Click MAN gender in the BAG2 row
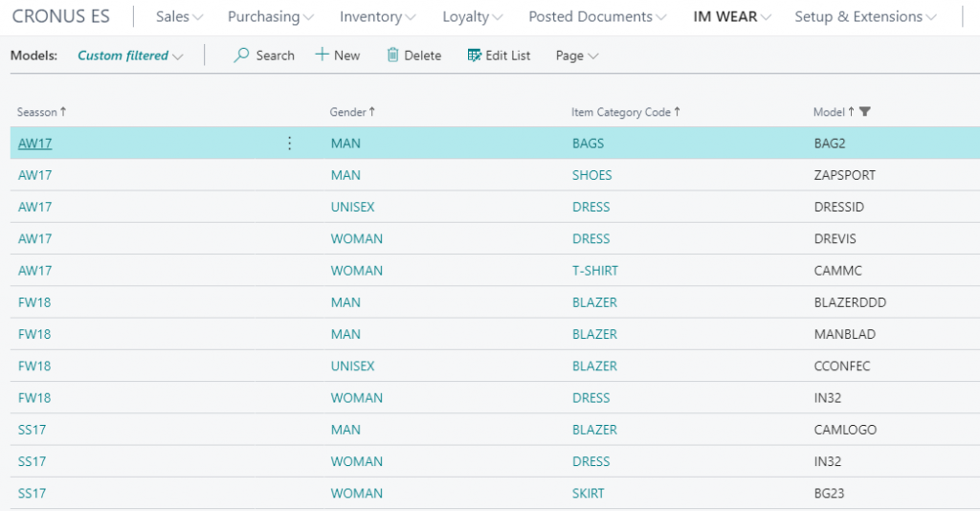This screenshot has width=980, height=511. 345,143
